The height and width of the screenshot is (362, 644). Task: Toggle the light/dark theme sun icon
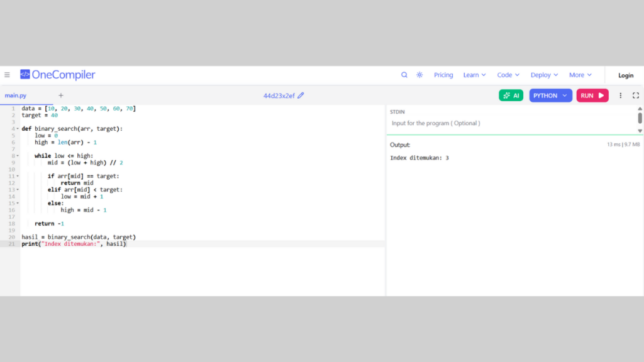(419, 75)
